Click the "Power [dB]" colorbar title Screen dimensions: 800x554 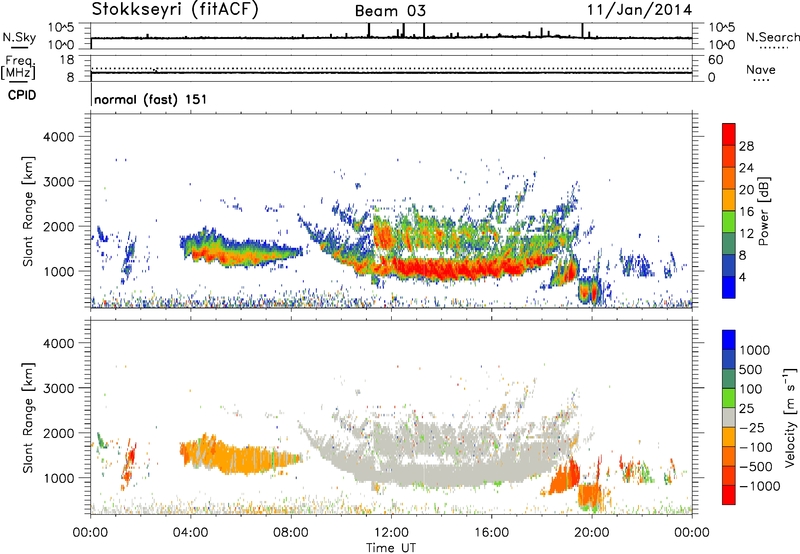pyautogui.click(x=763, y=211)
